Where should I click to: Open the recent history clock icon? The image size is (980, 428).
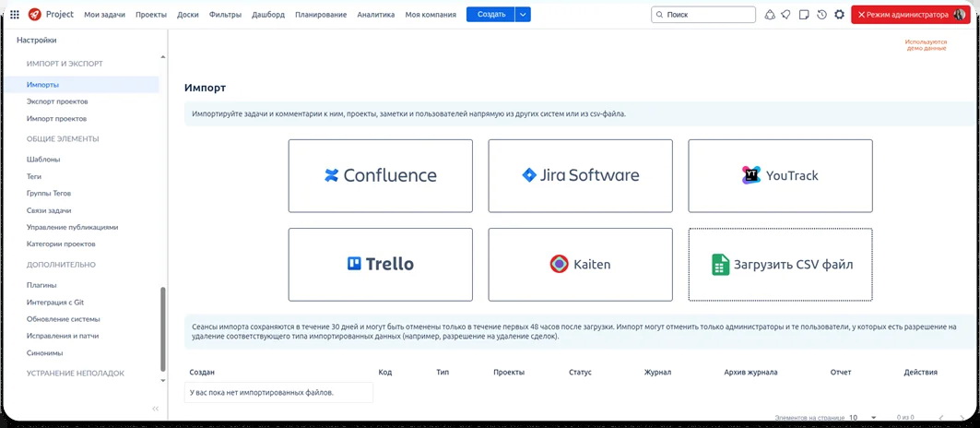821,15
